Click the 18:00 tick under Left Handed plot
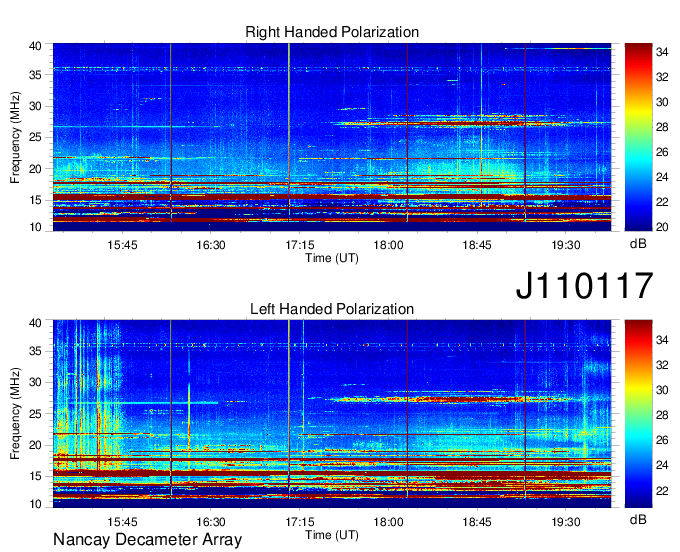Image resolution: width=680 pixels, height=552 pixels. (x=388, y=522)
